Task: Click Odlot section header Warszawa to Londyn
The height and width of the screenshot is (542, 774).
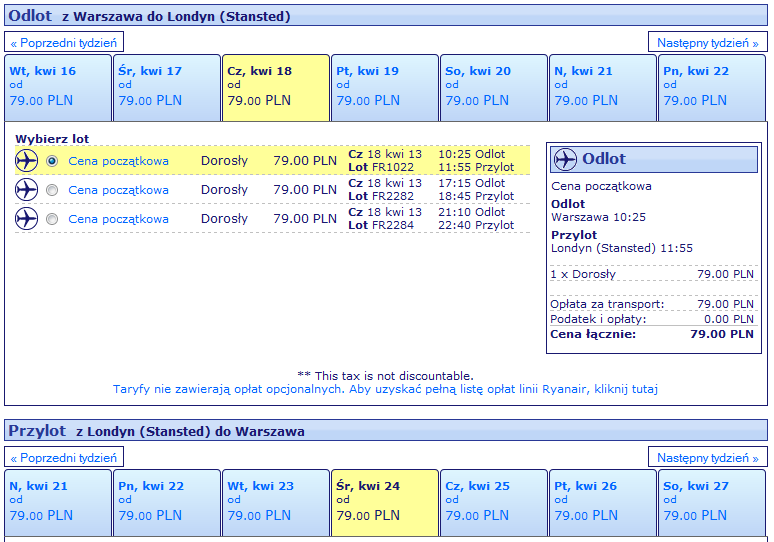Action: (x=386, y=15)
